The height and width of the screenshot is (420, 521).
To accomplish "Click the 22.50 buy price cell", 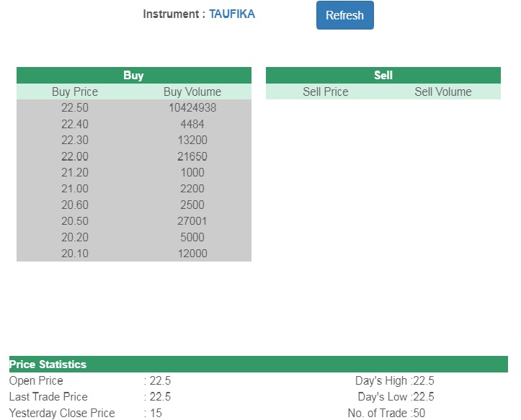I will [x=75, y=107].
